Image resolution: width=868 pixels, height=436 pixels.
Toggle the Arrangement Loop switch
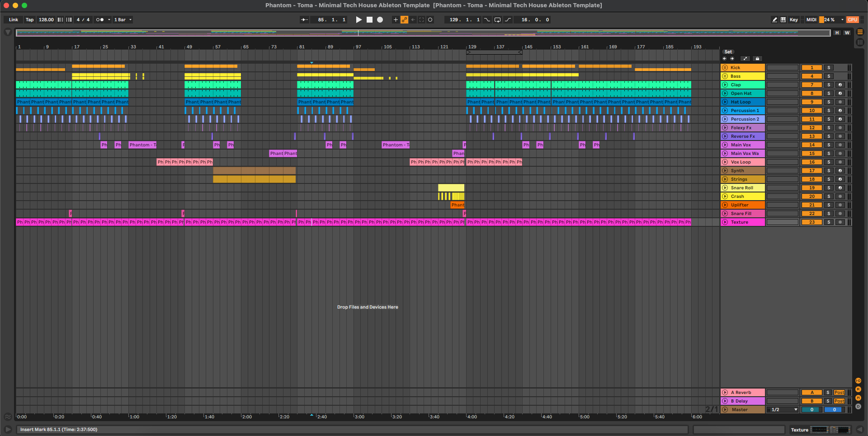497,20
